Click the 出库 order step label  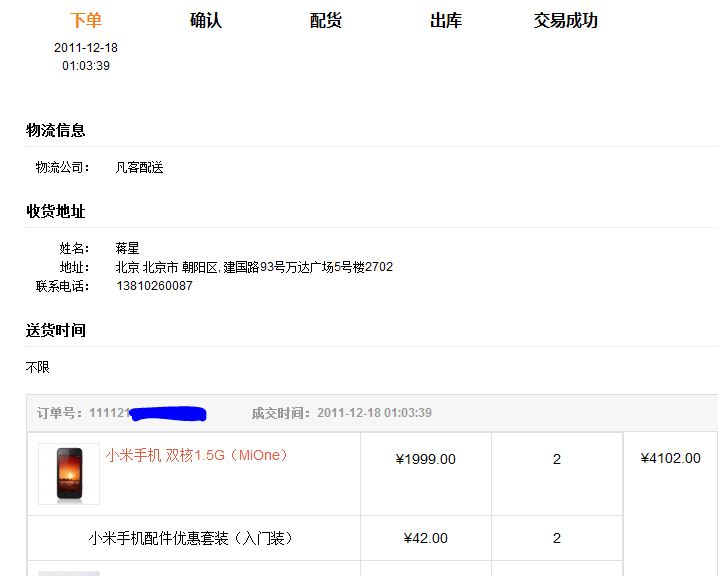[446, 21]
